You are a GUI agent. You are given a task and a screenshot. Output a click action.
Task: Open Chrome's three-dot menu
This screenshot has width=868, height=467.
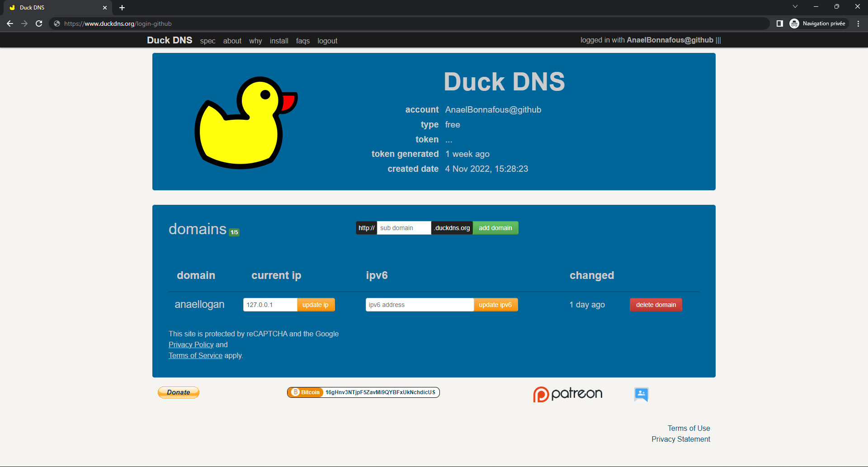(858, 24)
